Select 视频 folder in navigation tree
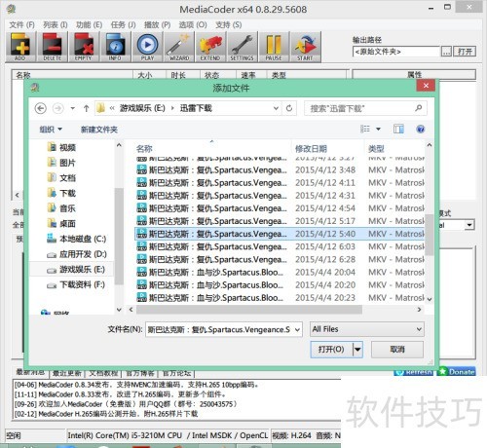Screen dimensions: 487x448 click(61, 147)
